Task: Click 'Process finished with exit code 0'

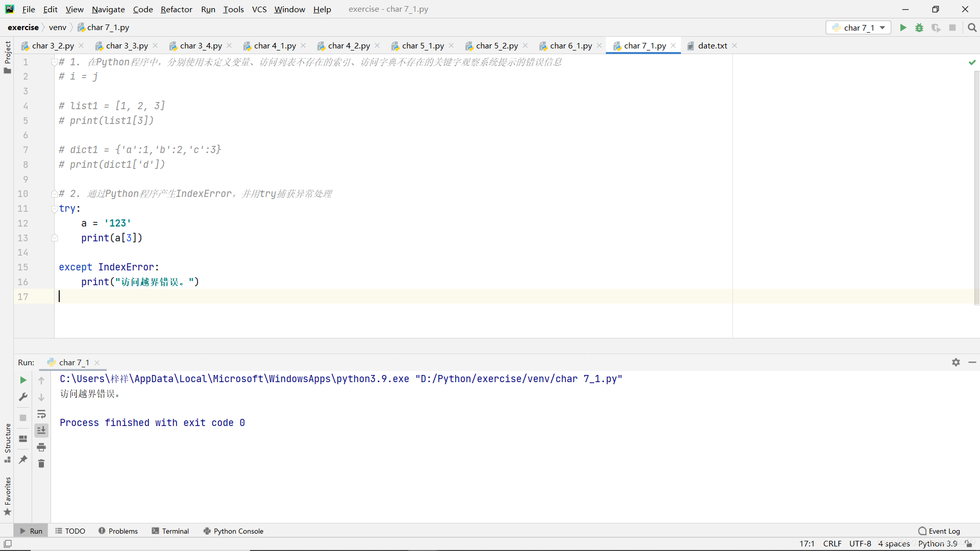Action: 152,423
